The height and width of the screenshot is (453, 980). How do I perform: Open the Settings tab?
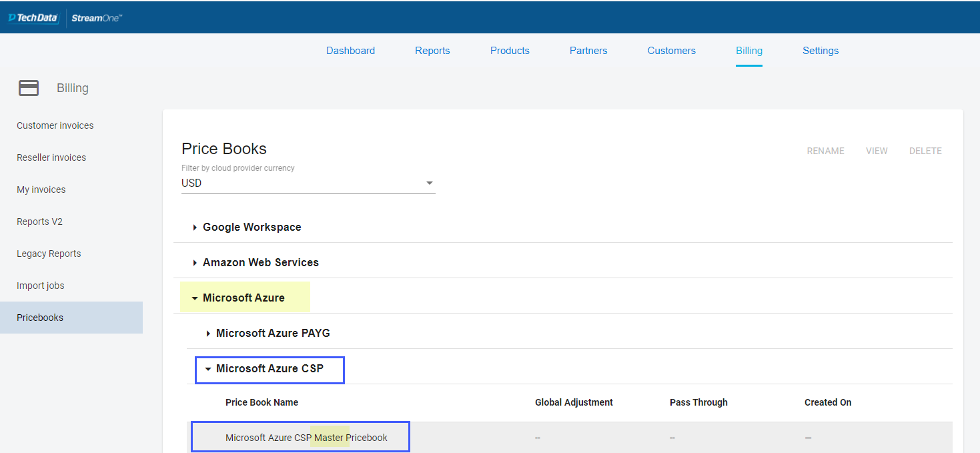pyautogui.click(x=821, y=51)
